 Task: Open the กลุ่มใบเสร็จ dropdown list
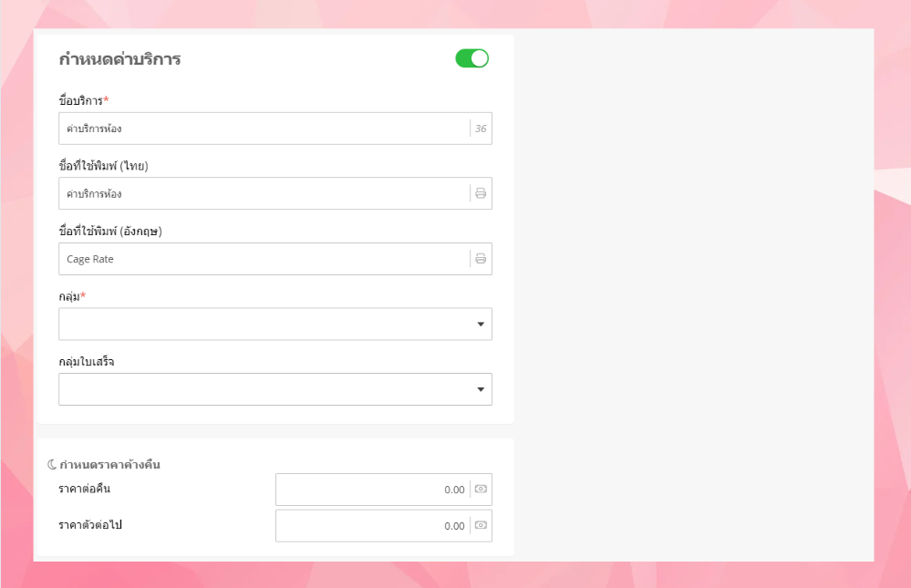(x=275, y=389)
